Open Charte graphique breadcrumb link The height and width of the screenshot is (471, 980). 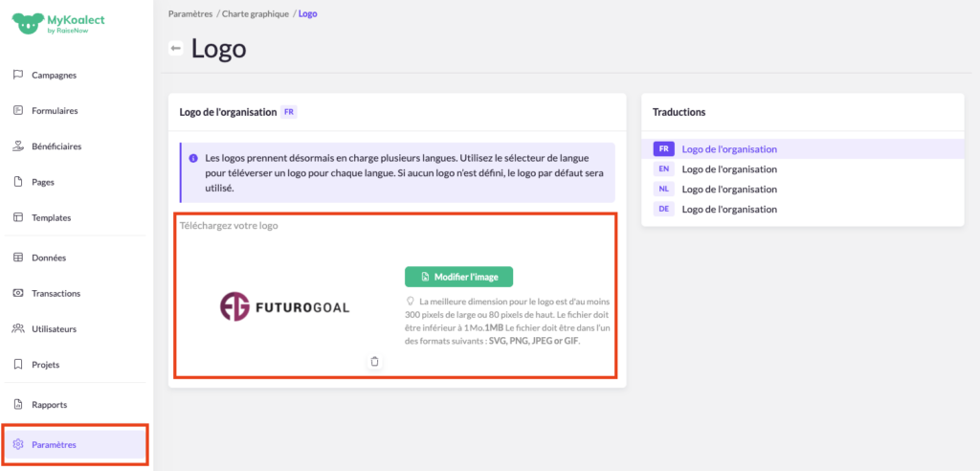pyautogui.click(x=255, y=14)
